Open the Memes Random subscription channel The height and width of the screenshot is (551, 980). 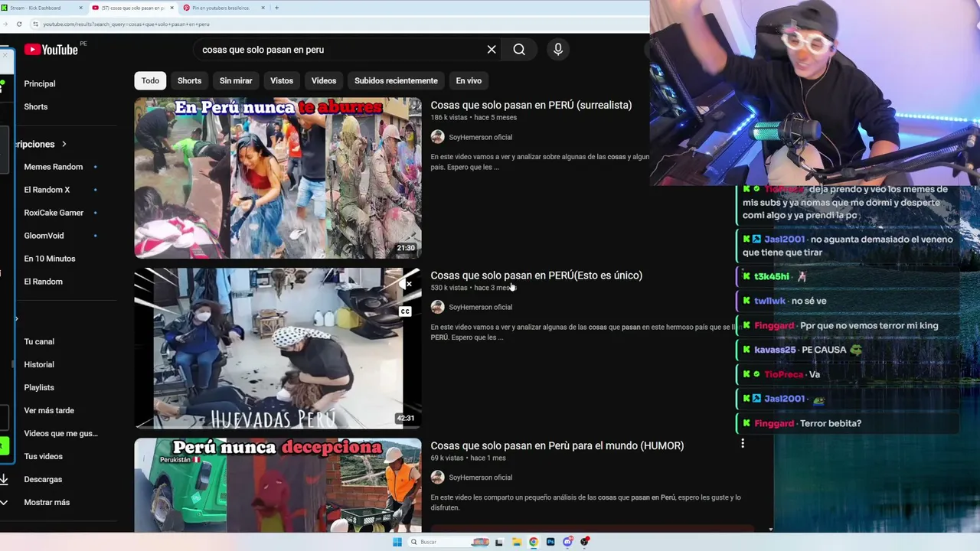(x=54, y=167)
